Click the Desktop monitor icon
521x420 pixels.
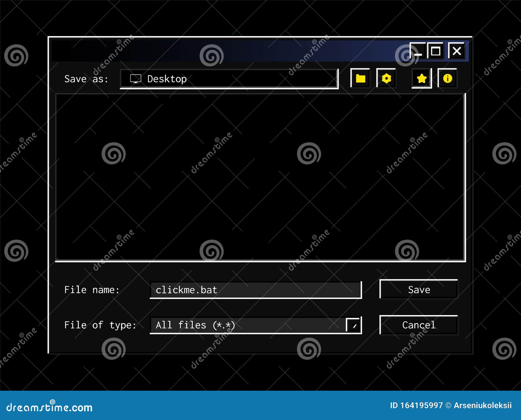(135, 78)
